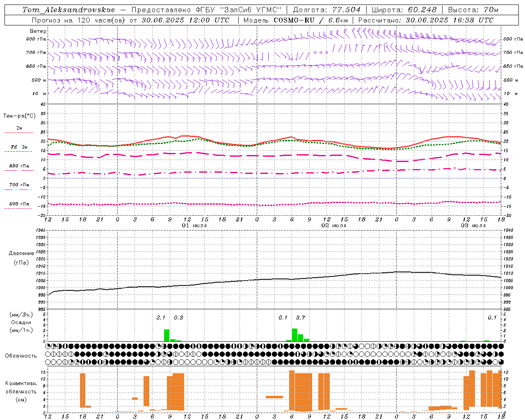Click the red 2м legend line sample

[19, 133]
